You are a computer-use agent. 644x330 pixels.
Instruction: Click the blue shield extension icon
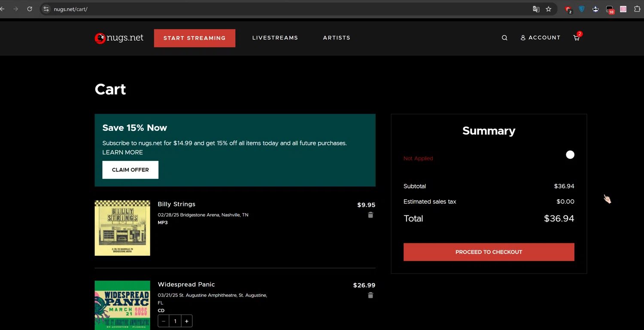[582, 9]
